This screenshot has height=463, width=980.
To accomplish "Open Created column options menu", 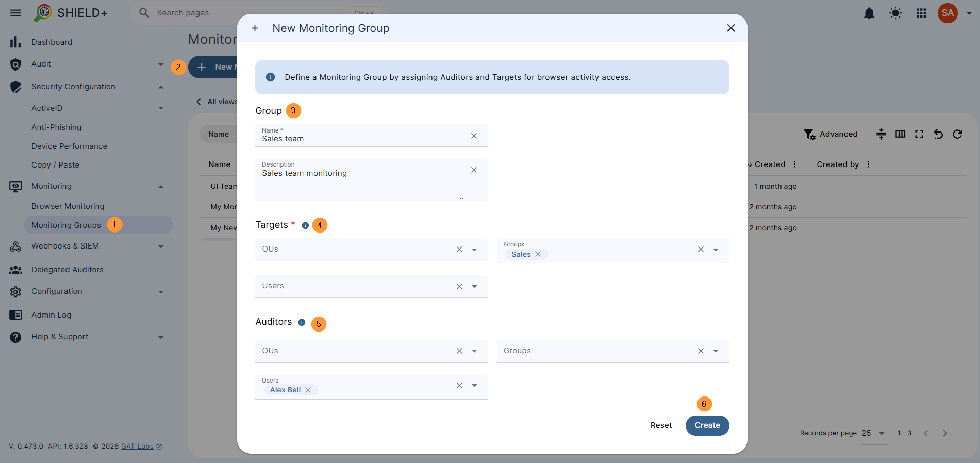I will pos(794,164).
